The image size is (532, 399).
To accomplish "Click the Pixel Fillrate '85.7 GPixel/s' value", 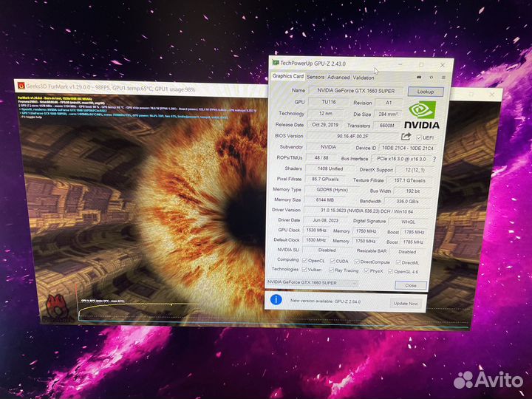I will (x=325, y=179).
